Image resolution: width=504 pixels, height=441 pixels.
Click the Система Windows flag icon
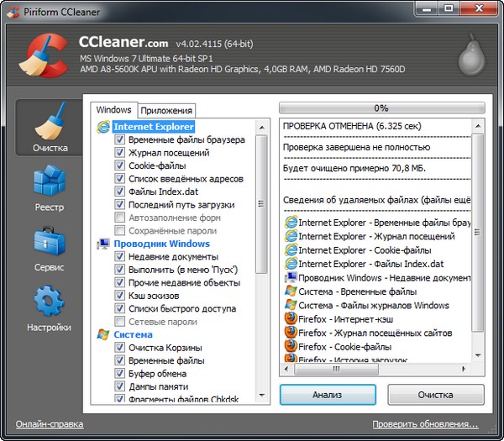click(103, 334)
